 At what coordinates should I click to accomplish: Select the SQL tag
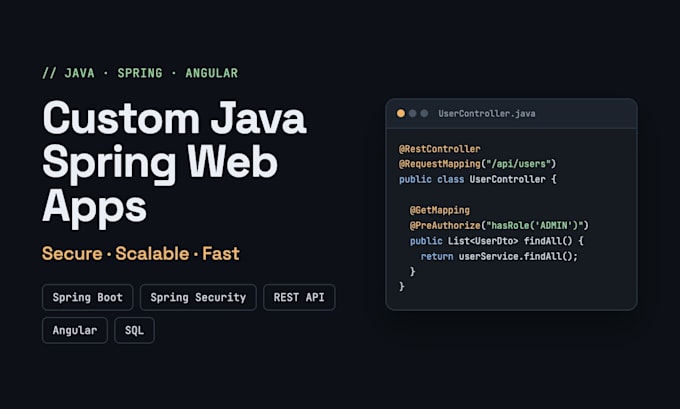[134, 330]
